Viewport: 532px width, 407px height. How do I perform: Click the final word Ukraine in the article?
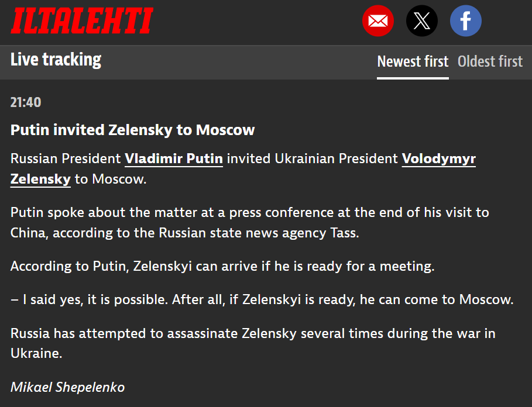[36, 353]
